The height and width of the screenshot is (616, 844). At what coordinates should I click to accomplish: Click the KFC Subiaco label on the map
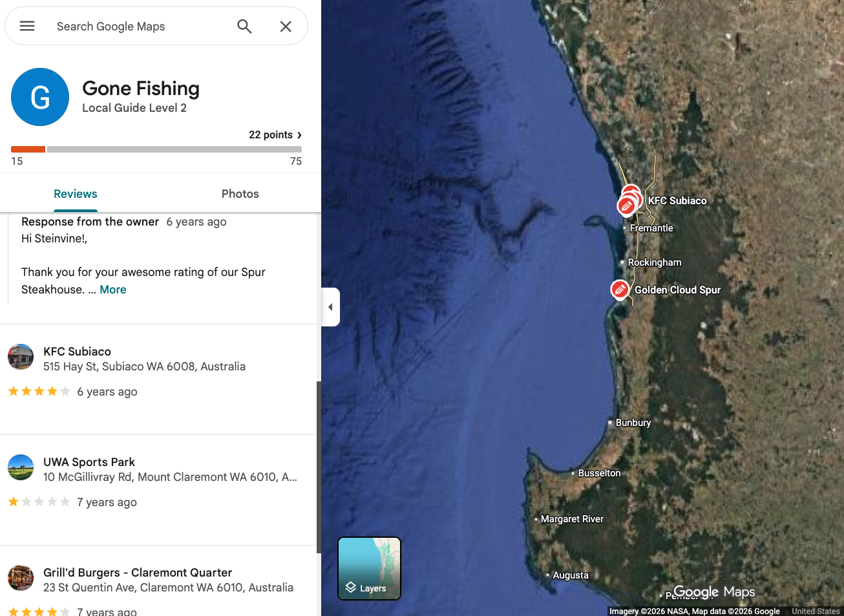click(x=677, y=201)
